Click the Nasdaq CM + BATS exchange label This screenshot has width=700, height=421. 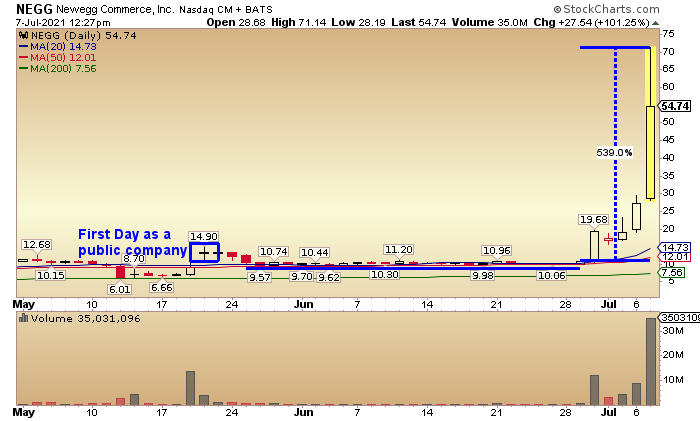click(225, 9)
